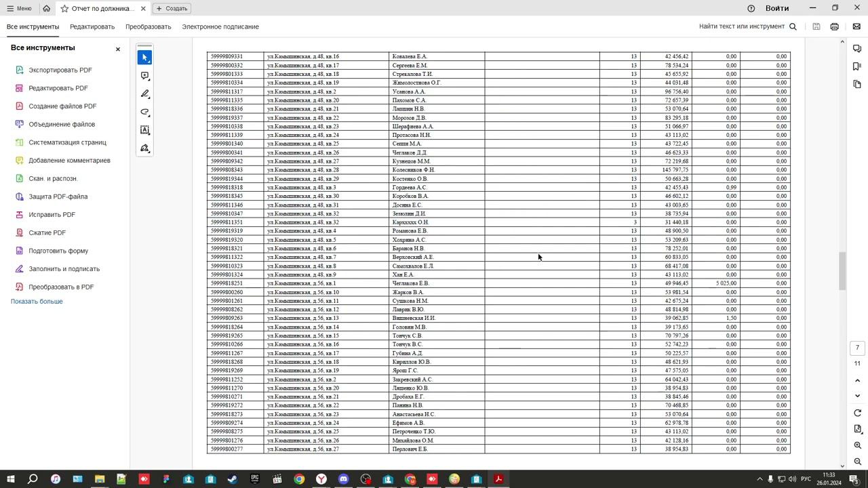Star the Отчет по должникам document tab
This screenshot has width=868, height=488.
(x=64, y=8)
